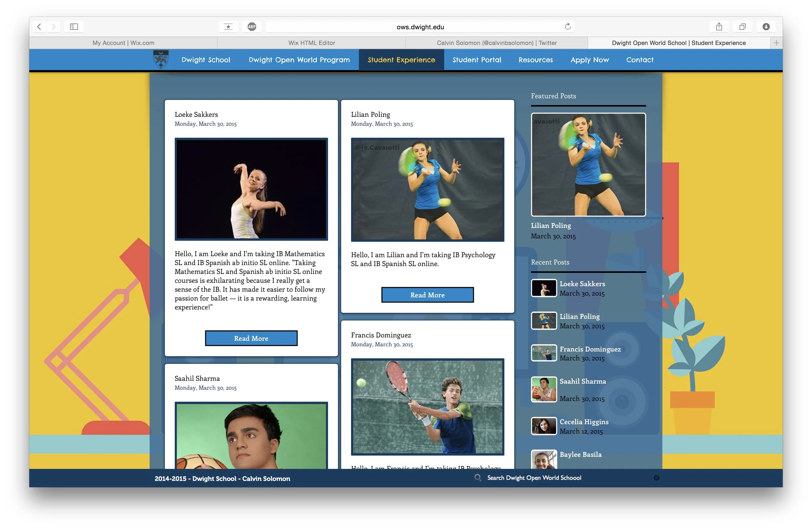The image size is (812, 529).
Task: Click the ballet dancer photo in Loeke's post
Action: (251, 189)
